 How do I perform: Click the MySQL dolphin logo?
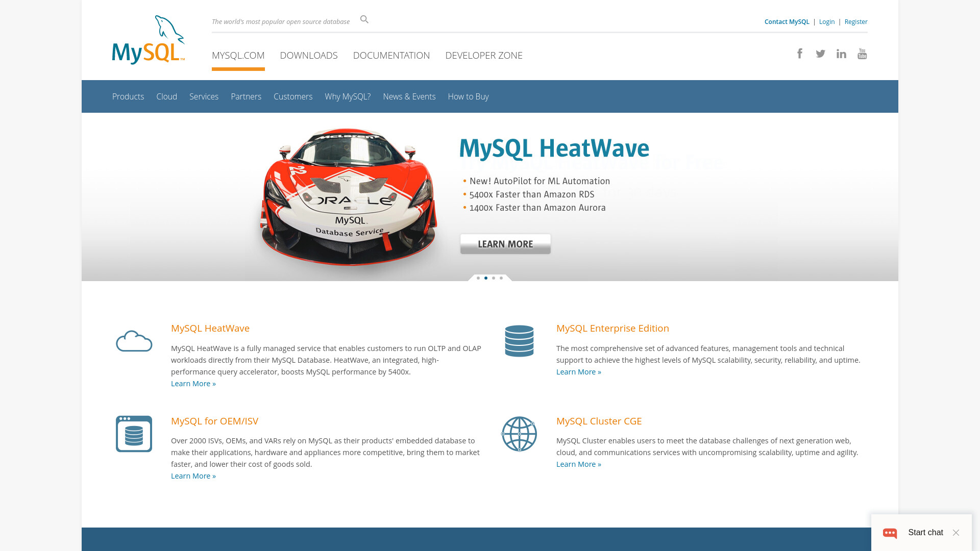click(x=149, y=40)
